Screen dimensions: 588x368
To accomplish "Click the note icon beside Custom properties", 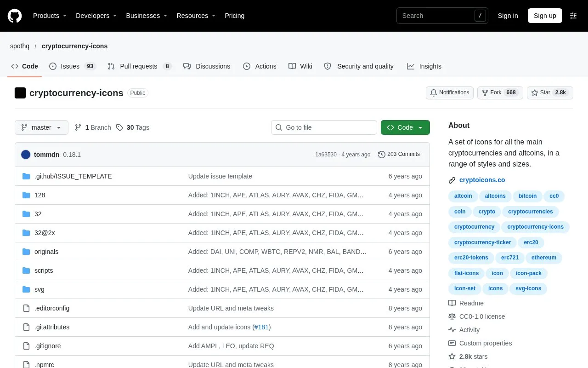I will tap(452, 343).
